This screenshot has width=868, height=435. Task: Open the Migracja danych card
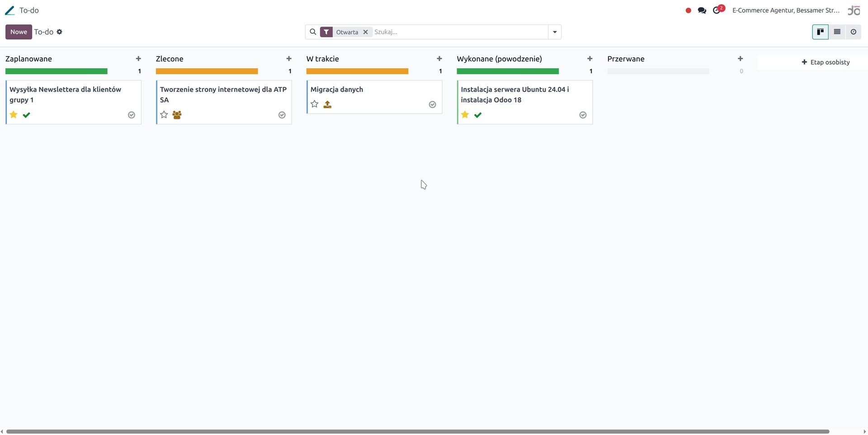point(374,97)
